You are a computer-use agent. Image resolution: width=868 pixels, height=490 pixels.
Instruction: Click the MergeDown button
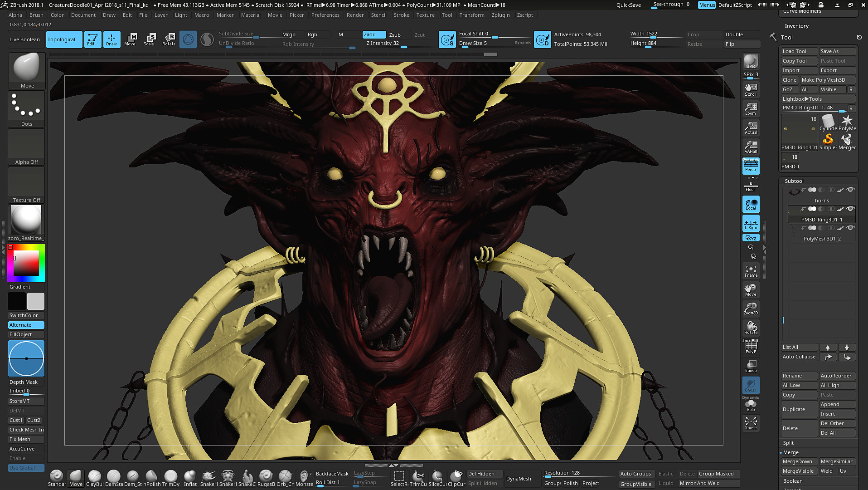pos(800,461)
